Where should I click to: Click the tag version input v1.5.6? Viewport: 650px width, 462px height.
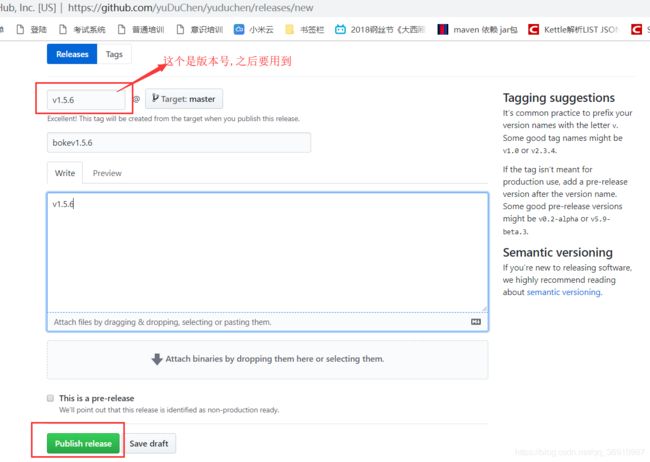click(86, 100)
